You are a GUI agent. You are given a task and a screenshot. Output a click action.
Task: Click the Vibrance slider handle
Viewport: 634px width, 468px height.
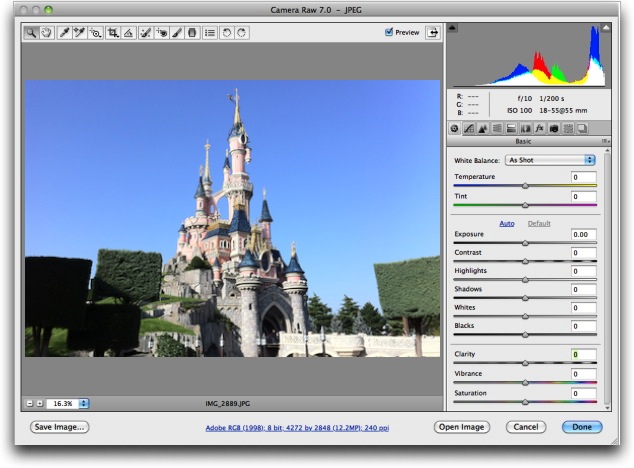(525, 382)
